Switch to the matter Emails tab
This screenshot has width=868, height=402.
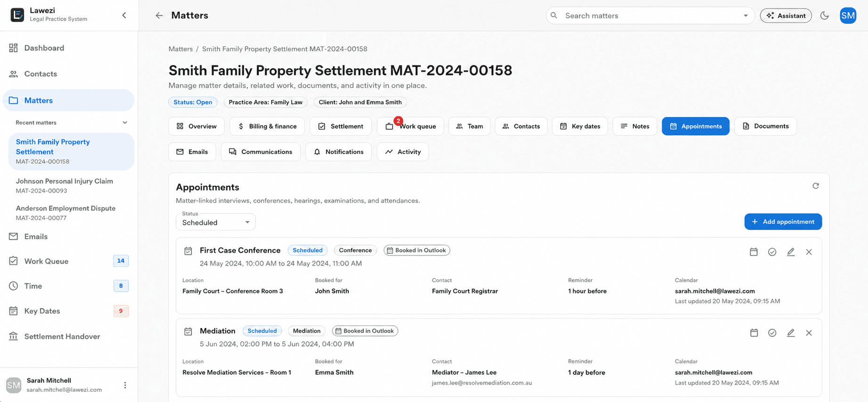click(x=192, y=152)
